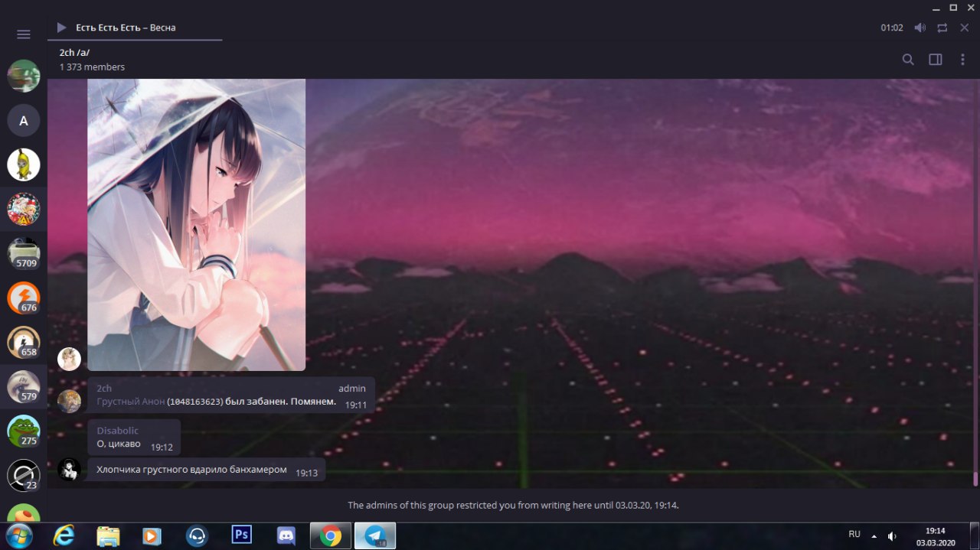Open chat with 23 unread messages

click(24, 475)
